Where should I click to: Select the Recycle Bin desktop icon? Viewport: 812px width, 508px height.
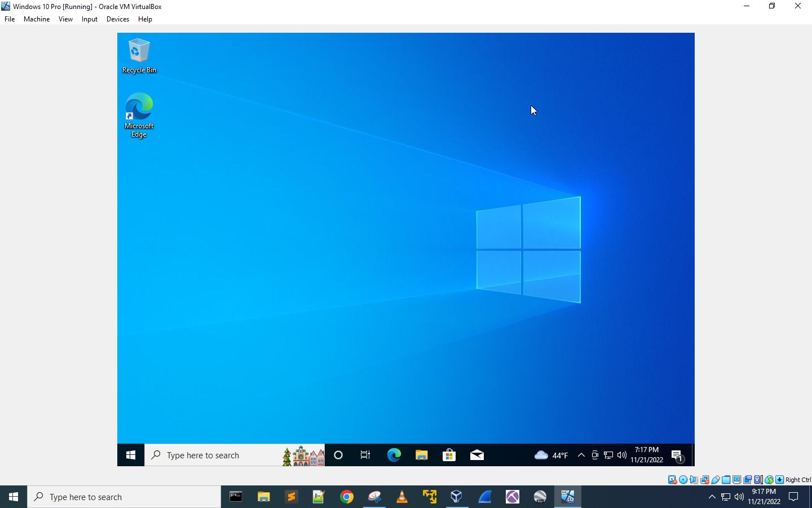[x=139, y=56]
